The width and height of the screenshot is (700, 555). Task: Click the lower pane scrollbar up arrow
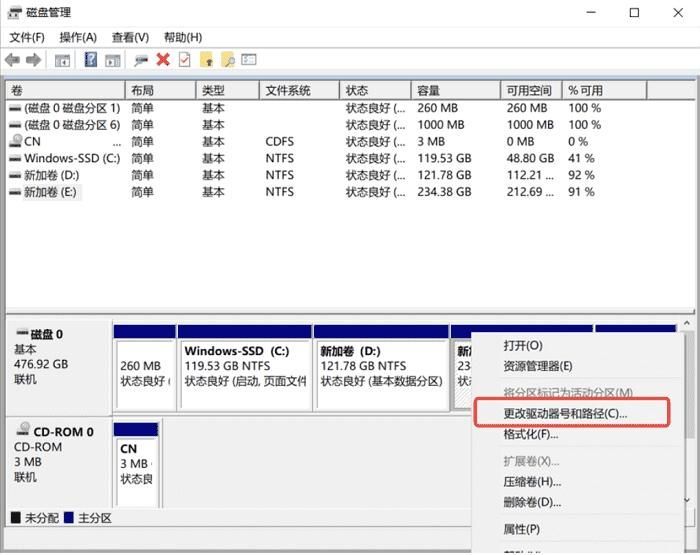pos(687,323)
